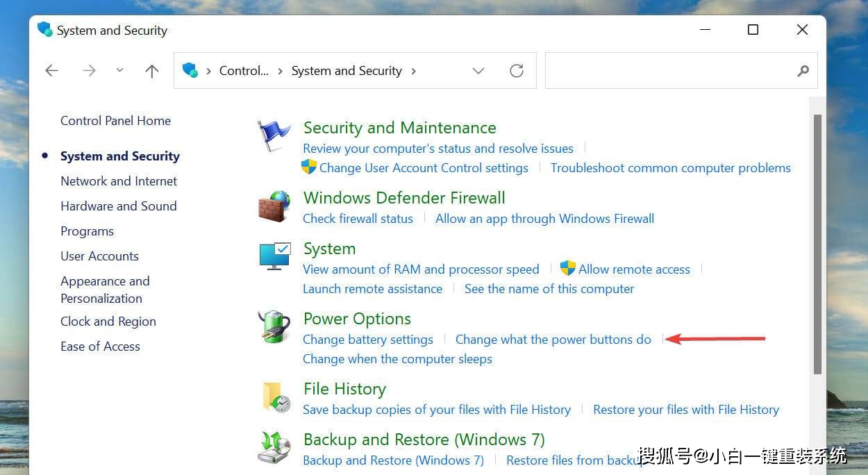Expand the chevron before Control in the breadcrumb

pyautogui.click(x=208, y=71)
